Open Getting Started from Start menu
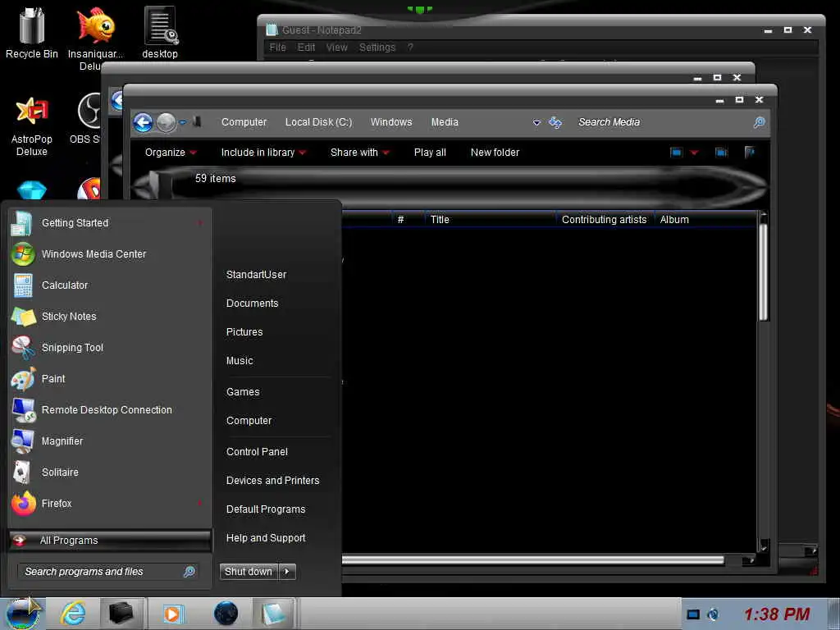 click(109, 223)
